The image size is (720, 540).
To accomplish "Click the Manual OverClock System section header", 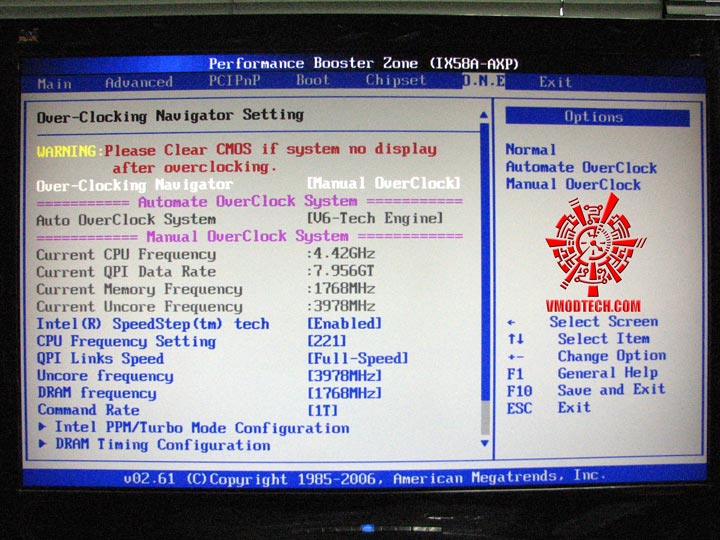I will [x=248, y=236].
